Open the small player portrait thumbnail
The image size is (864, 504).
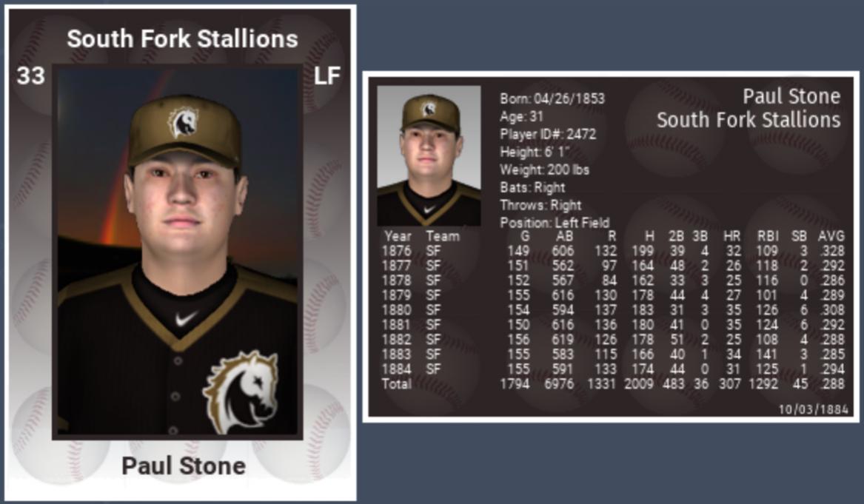tap(429, 155)
